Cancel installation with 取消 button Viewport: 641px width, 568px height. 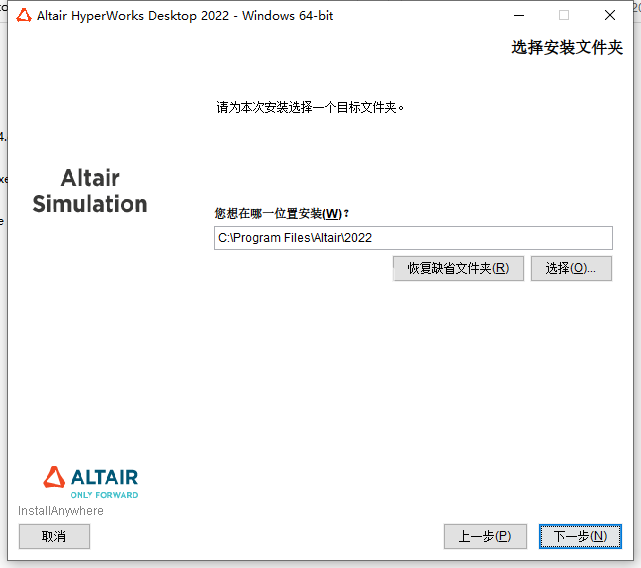(x=54, y=536)
